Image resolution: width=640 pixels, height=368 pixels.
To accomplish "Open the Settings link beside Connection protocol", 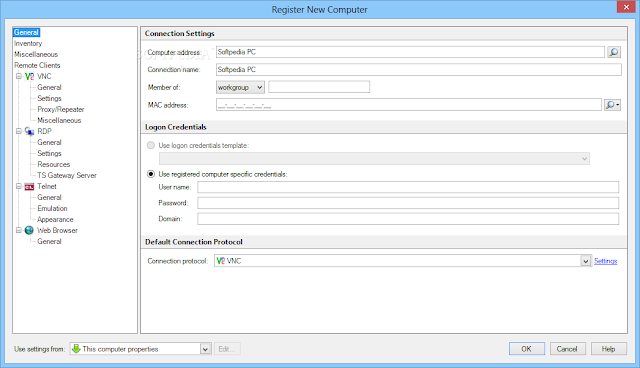I will [606, 261].
